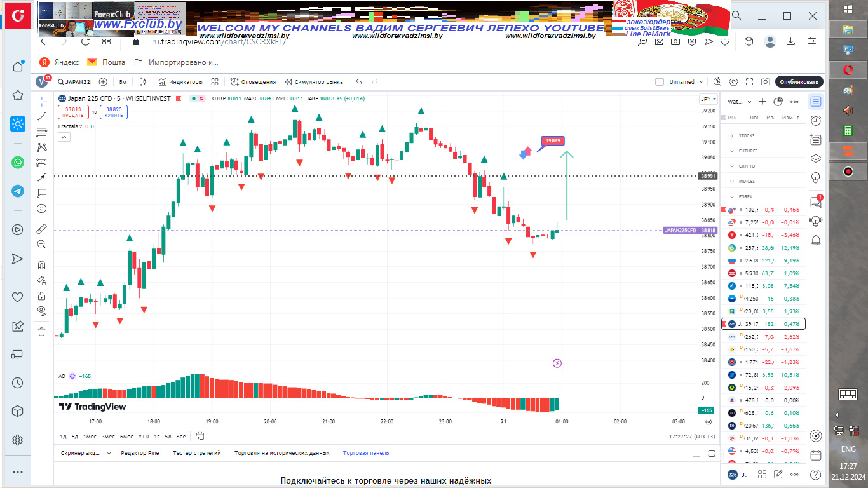Toggle lock all drawings

click(x=41, y=295)
